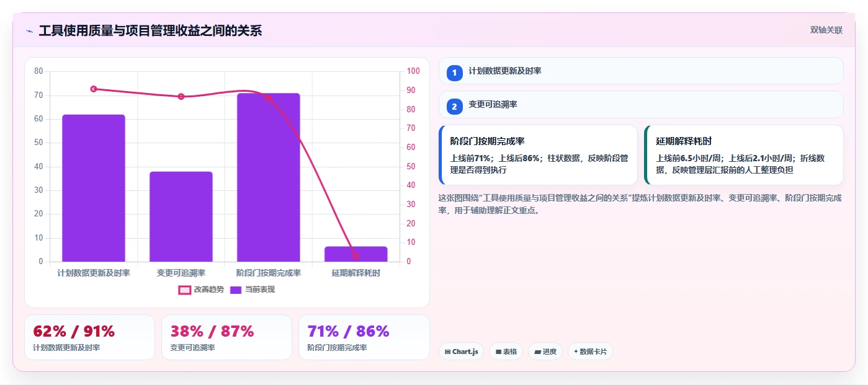This screenshot has height=385, width=868.
Task: Click the x-axis label 延期解释耗时
Action: pos(356,273)
